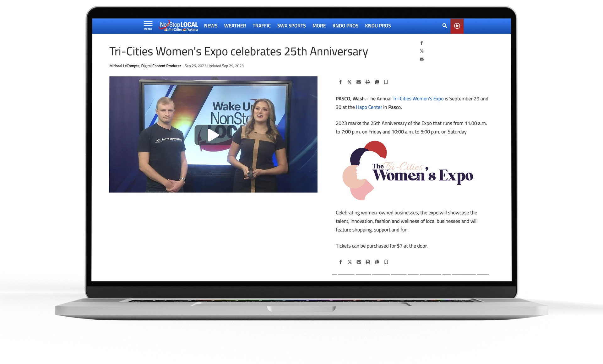Open the KNDO PROS menu
The width and height of the screenshot is (603, 364).
[345, 26]
